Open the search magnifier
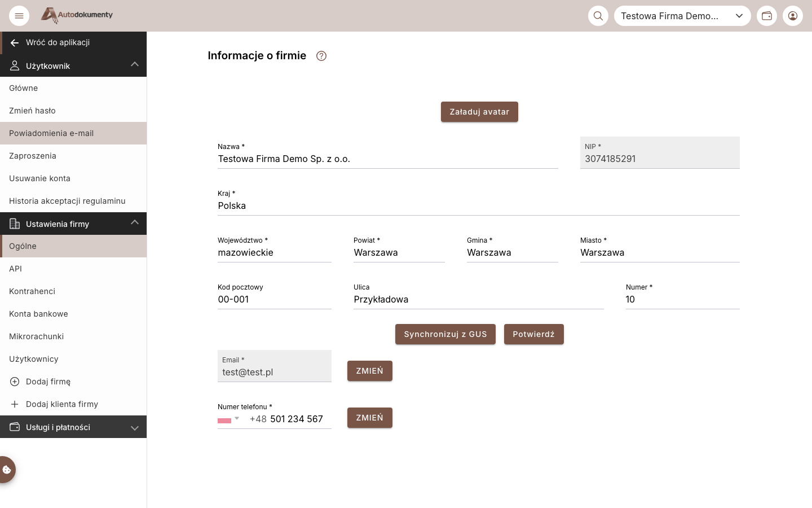 598,16
